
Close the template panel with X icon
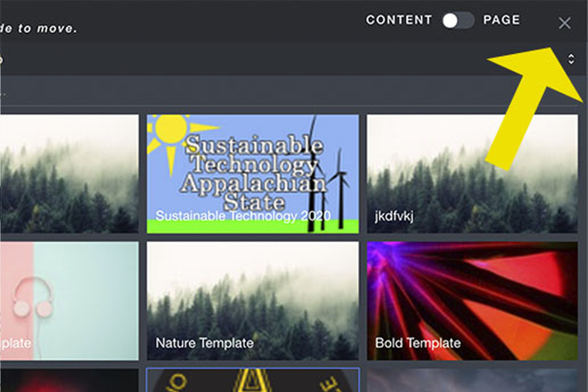564,24
